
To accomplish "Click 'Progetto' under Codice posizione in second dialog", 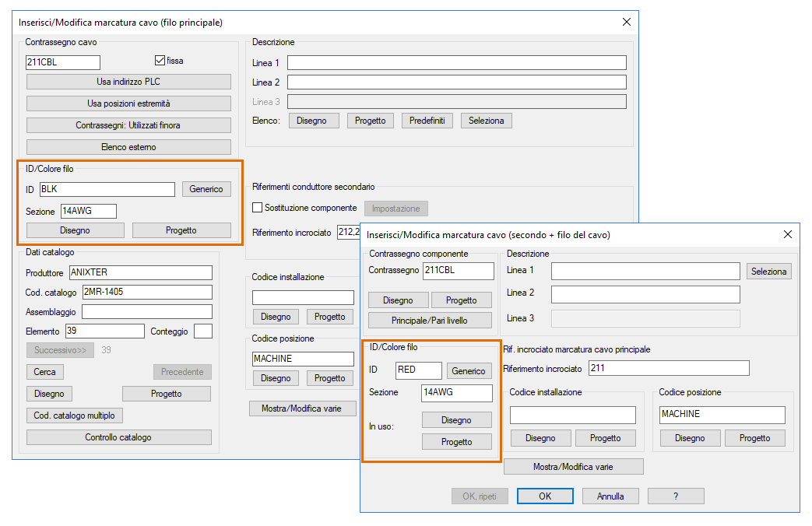I will coord(755,438).
